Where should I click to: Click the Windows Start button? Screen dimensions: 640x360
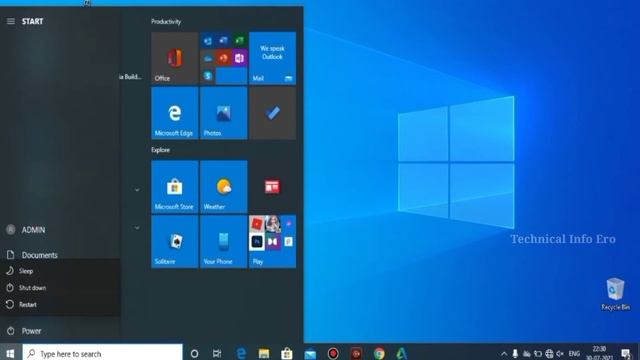(x=10, y=353)
